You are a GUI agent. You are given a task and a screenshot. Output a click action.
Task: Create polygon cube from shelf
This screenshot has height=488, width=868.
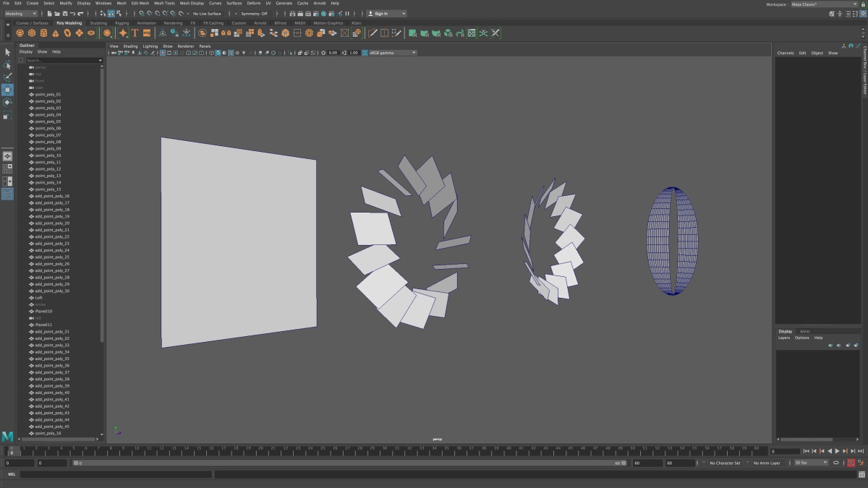[x=32, y=33]
